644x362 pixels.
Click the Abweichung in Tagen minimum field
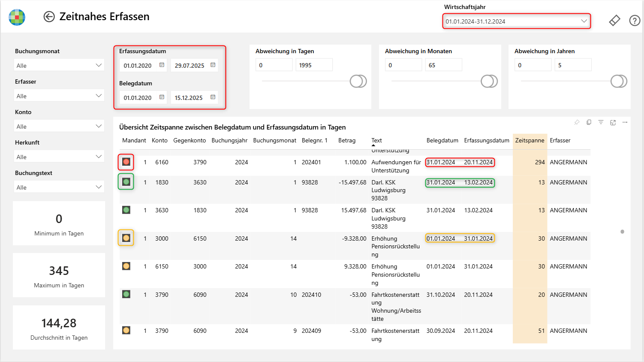click(x=274, y=65)
